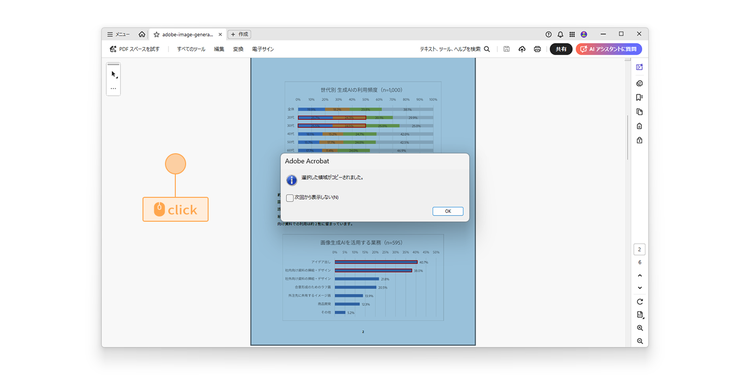
Task: Click the cloud upload icon
Action: point(522,49)
